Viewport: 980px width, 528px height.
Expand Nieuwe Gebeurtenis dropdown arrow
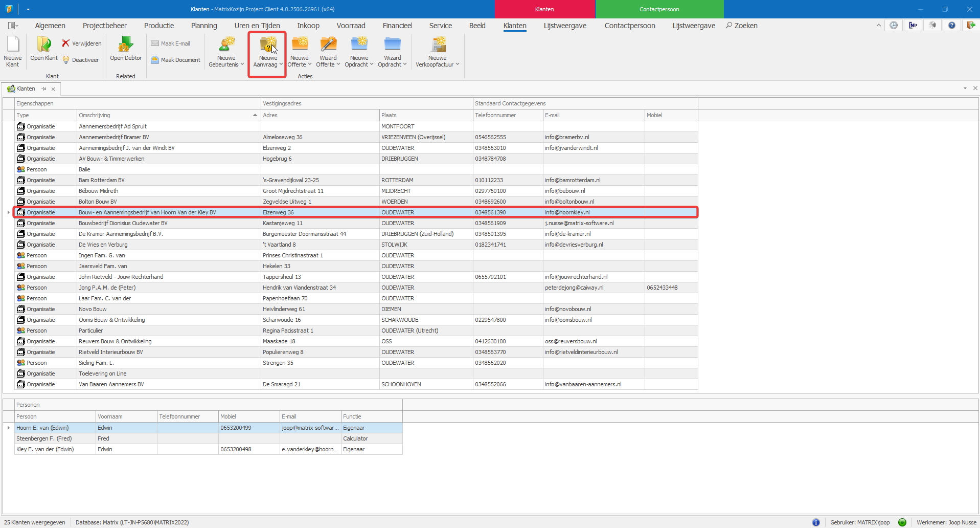pos(242,64)
